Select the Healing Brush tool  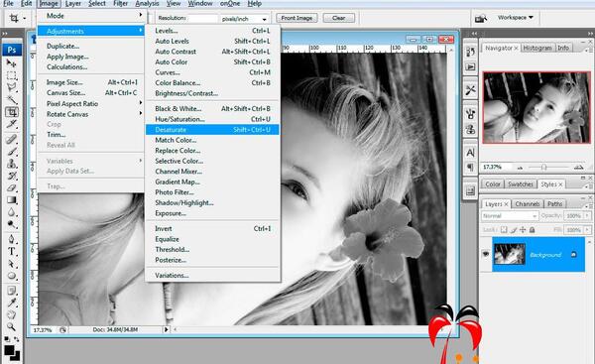pyautogui.click(x=11, y=139)
